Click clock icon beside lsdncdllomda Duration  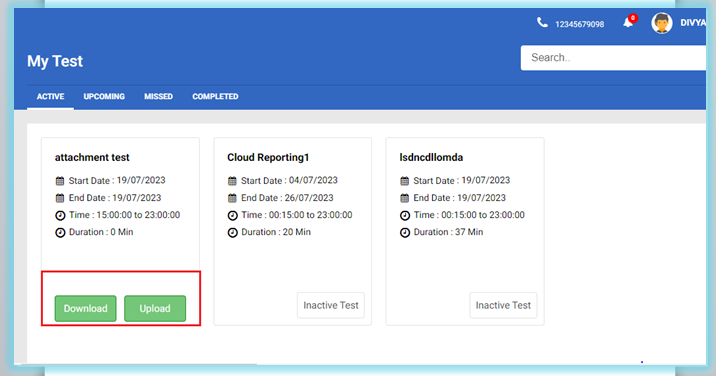405,233
